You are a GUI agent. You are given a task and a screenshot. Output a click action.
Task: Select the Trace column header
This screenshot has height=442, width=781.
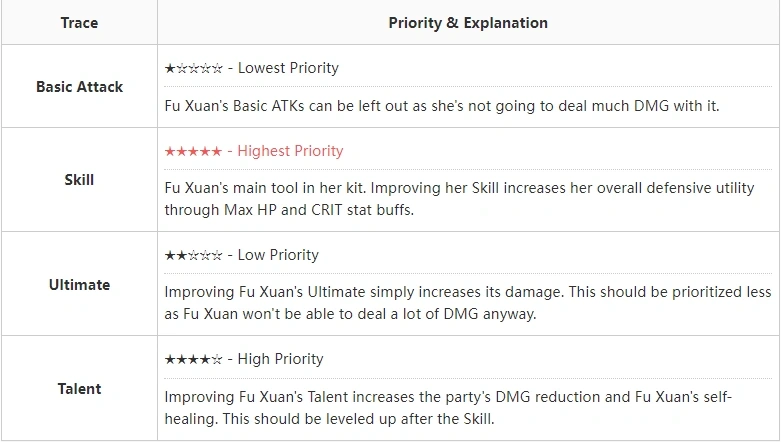(79, 23)
